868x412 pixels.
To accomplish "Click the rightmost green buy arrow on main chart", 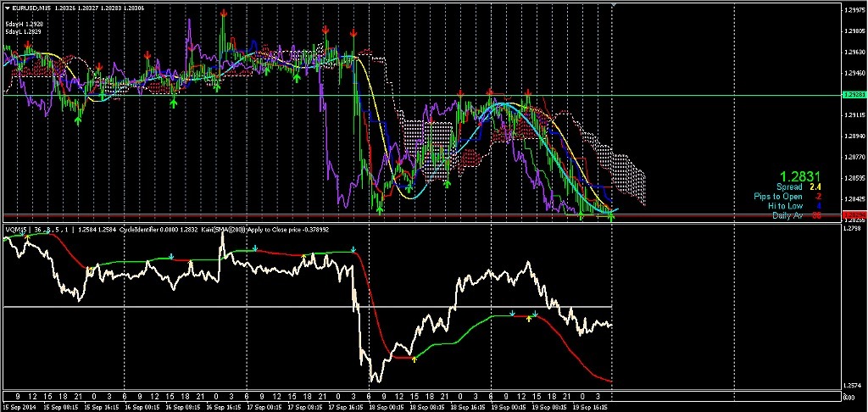I will coord(611,218).
